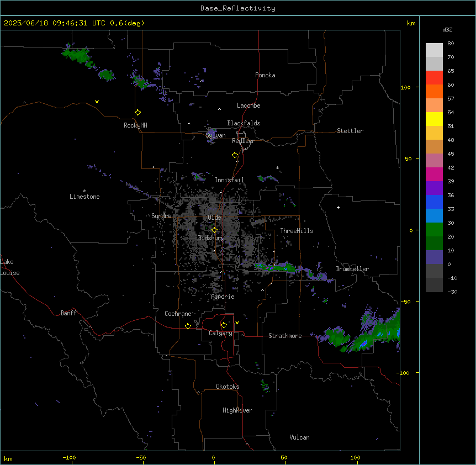Pick the red swatch in dBZ legend

434,77
